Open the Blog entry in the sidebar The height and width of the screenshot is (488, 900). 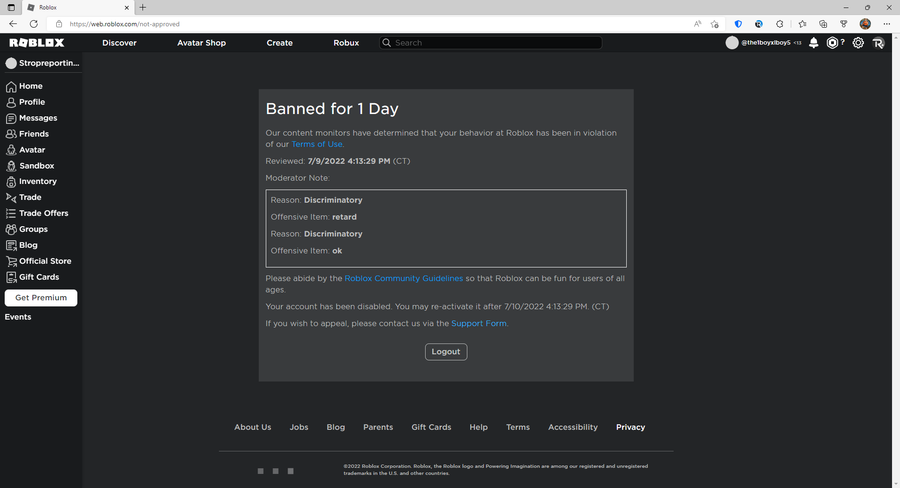click(21, 245)
